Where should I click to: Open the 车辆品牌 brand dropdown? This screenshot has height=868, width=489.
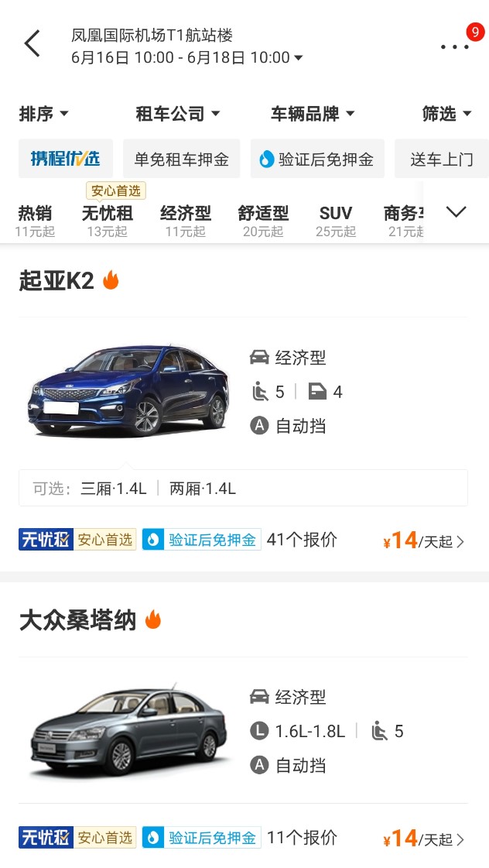click(311, 113)
